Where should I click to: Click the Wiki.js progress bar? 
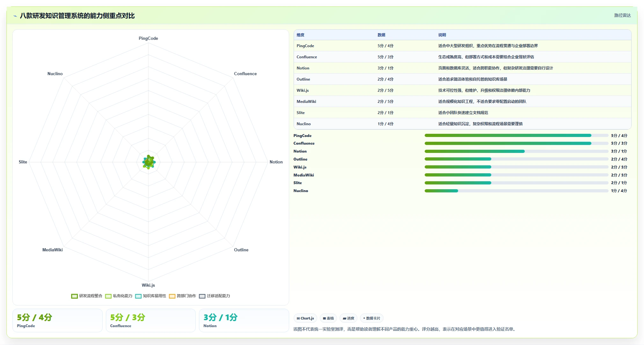pos(516,167)
